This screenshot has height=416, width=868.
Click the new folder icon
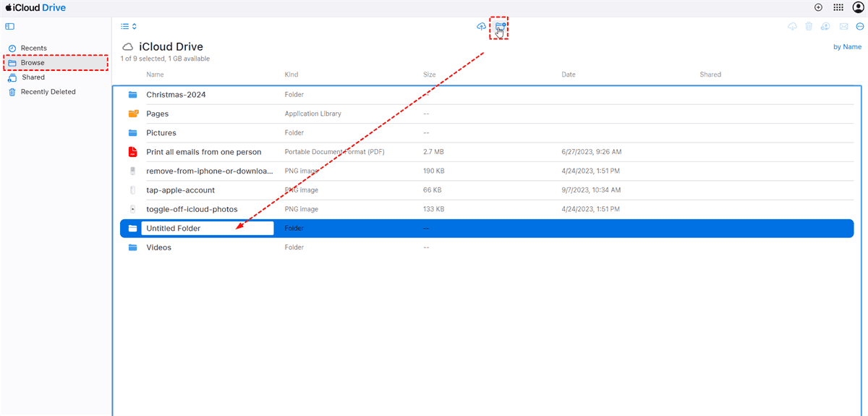[500, 27]
